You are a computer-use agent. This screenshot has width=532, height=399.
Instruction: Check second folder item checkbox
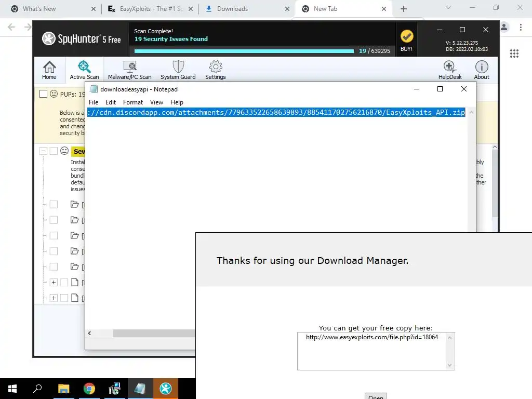(54, 220)
